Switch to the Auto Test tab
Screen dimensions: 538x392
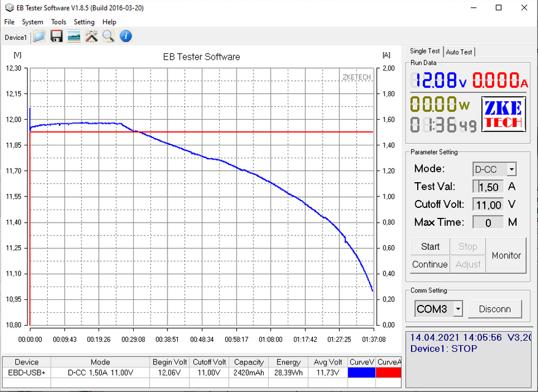pos(459,52)
